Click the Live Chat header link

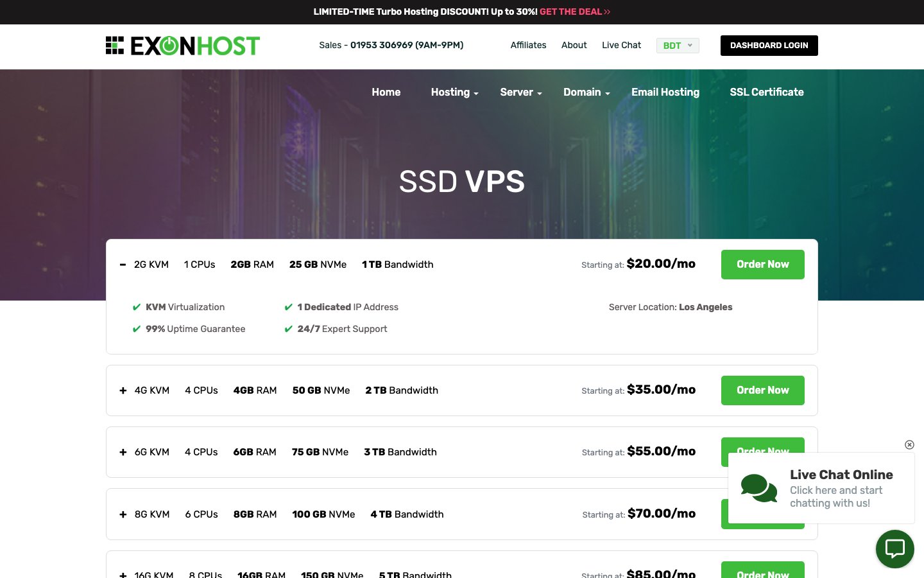pyautogui.click(x=621, y=45)
